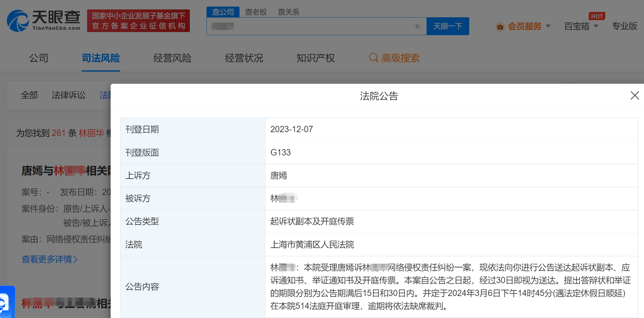
Task: Click the magnifier icon for 高级搜索
Action: (x=373, y=58)
